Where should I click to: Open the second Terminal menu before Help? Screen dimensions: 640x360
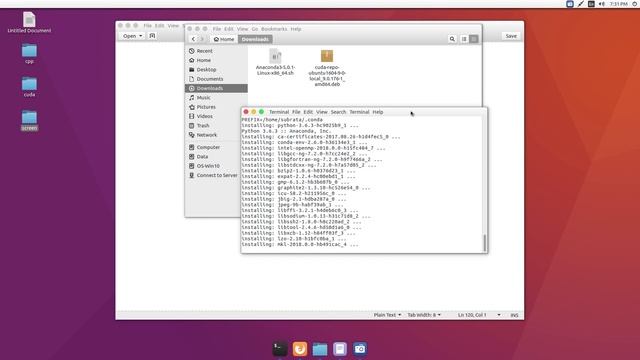[x=359, y=112]
